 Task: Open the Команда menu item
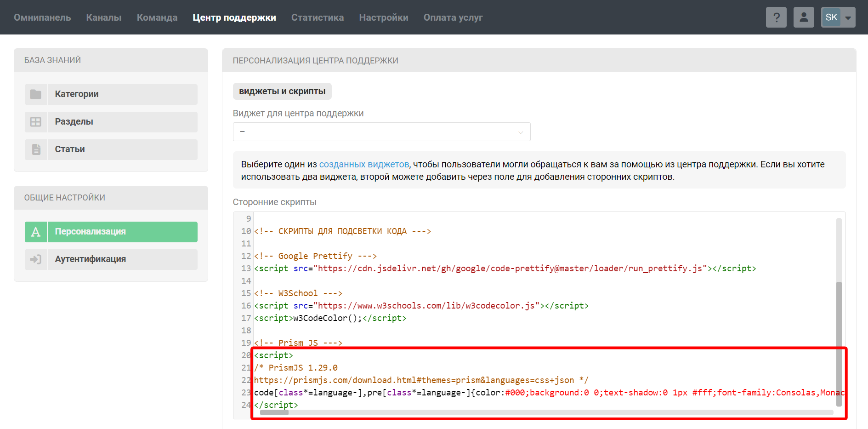coord(157,17)
